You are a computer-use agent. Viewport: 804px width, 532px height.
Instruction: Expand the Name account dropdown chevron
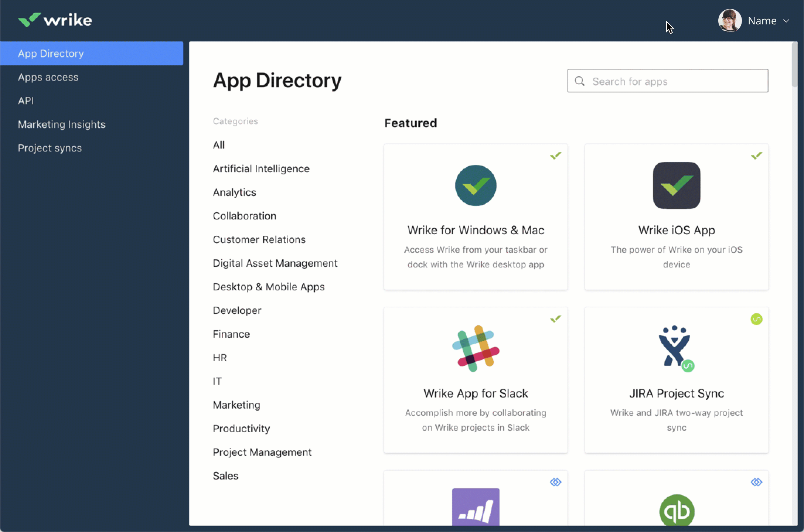pos(786,21)
